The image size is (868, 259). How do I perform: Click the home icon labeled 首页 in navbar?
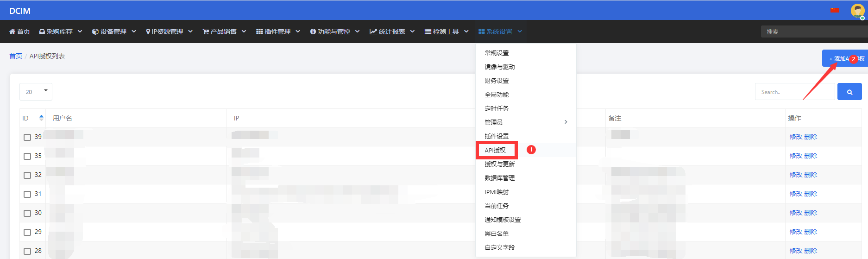click(x=13, y=32)
